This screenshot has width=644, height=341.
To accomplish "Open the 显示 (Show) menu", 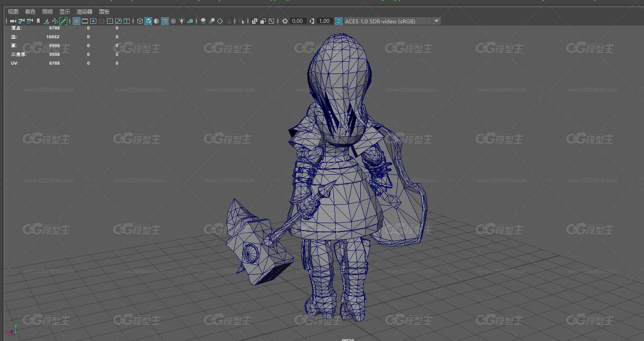I will click(65, 12).
